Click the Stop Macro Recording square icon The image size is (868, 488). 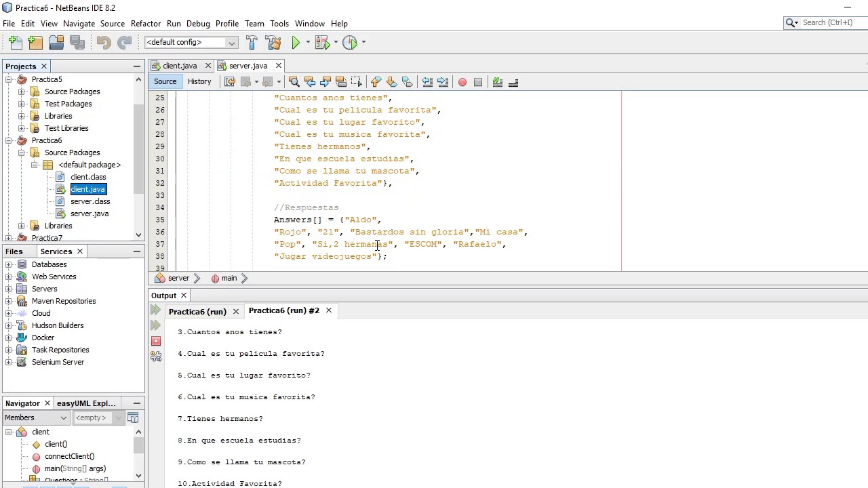pyautogui.click(x=478, y=82)
